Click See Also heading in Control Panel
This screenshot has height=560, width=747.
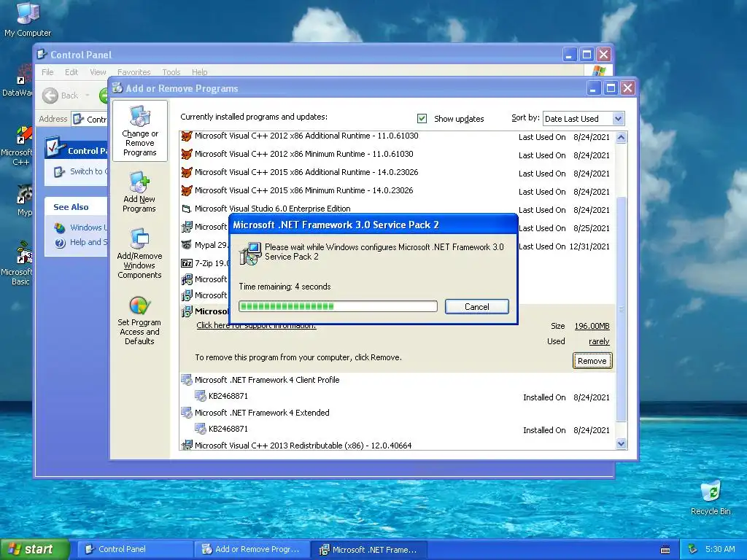coord(71,207)
